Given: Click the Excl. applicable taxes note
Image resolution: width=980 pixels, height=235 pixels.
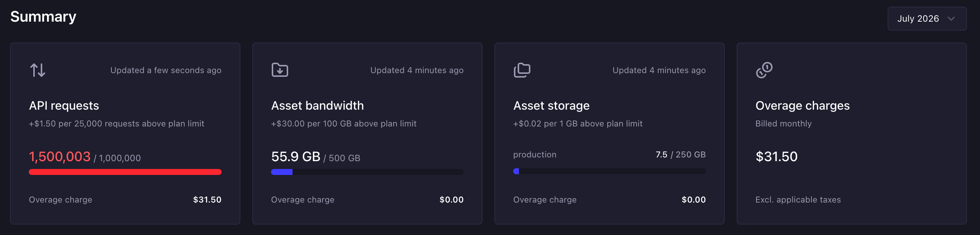Looking at the screenshot, I should click(798, 200).
